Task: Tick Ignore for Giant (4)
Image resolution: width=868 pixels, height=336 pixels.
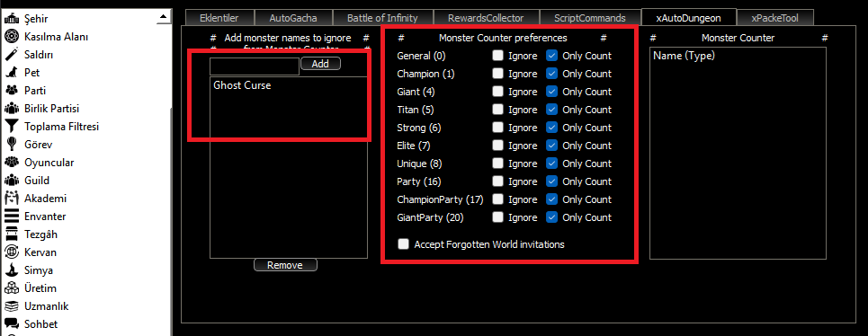Action: click(x=498, y=92)
